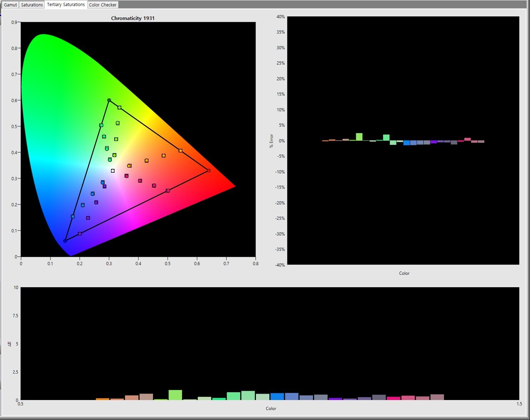Click the white point marker inside the gamut
530x420 pixels.
pyautogui.click(x=113, y=171)
